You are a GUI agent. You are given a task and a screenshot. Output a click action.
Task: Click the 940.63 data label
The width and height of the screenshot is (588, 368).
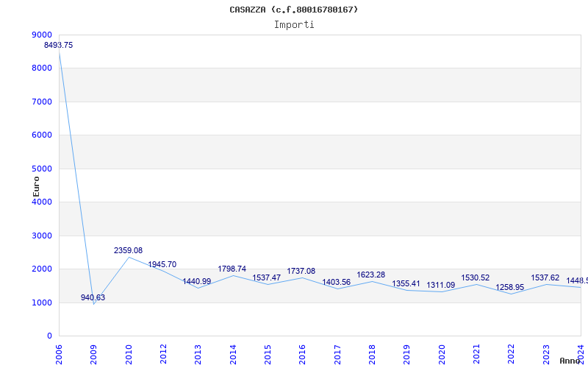point(93,298)
